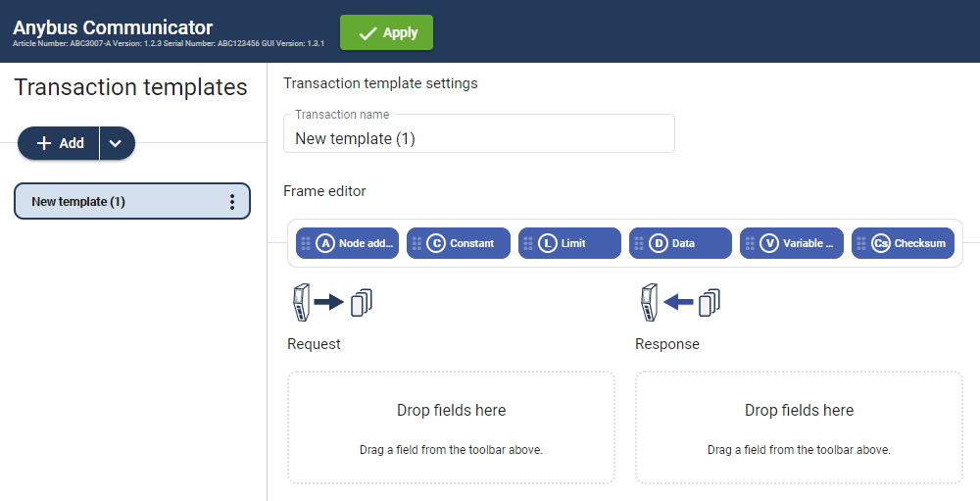Open the three-dot menu for New template (1)
The image size is (980, 501).
[232, 201]
